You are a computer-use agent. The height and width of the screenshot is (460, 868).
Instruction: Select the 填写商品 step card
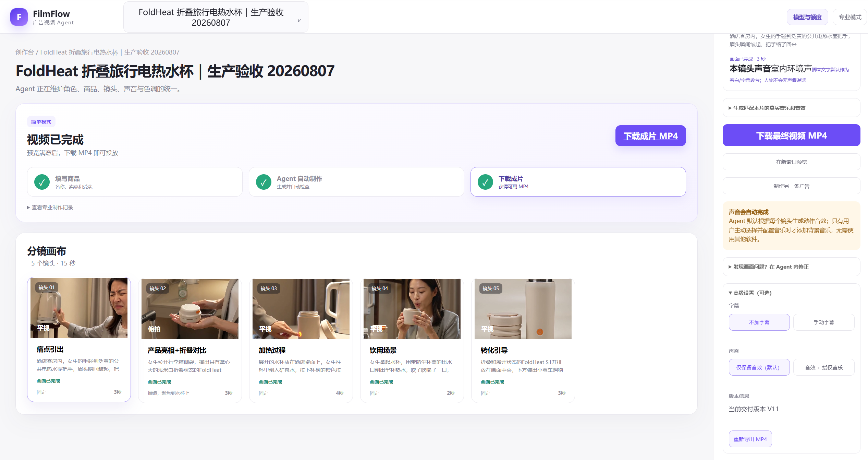tap(135, 182)
